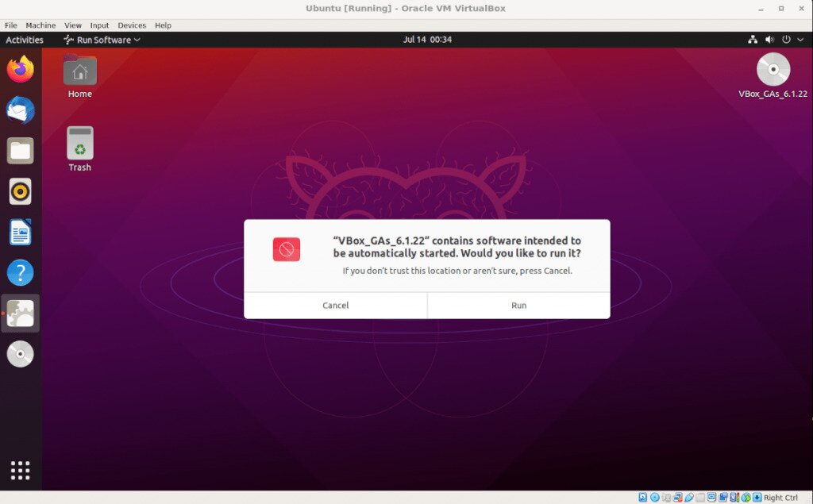The width and height of the screenshot is (813, 504).
Task: Click the Show Applications grid icon
Action: (x=20, y=471)
